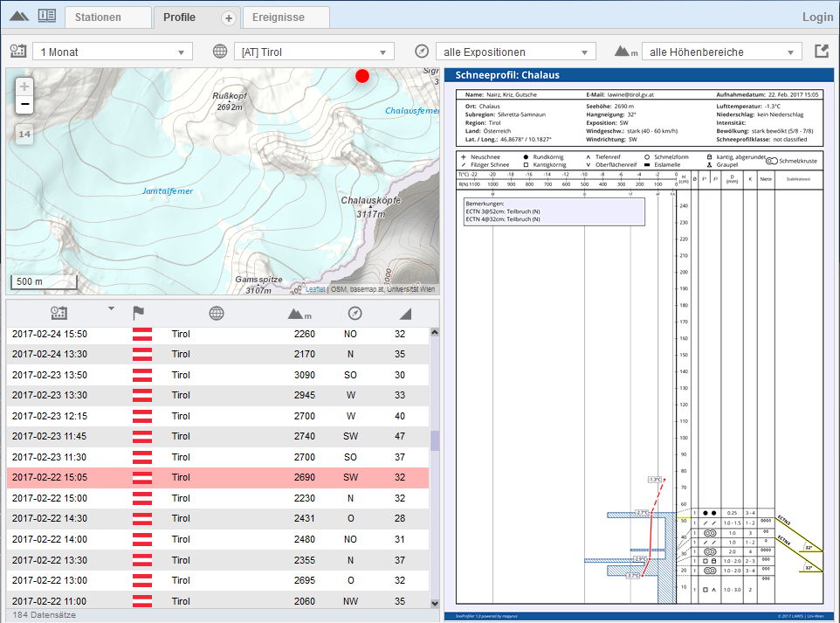Click the mountain logo icon

19,16
